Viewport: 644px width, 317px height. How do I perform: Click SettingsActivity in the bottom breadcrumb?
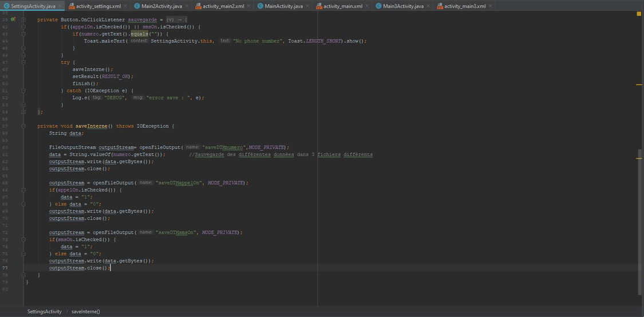[44, 311]
